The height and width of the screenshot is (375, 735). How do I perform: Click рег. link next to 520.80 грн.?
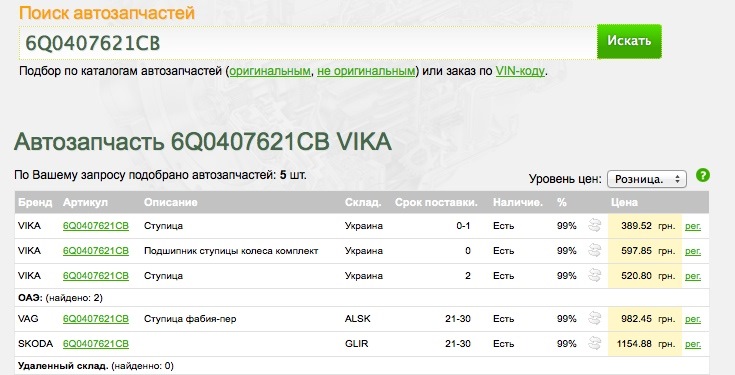(x=693, y=276)
